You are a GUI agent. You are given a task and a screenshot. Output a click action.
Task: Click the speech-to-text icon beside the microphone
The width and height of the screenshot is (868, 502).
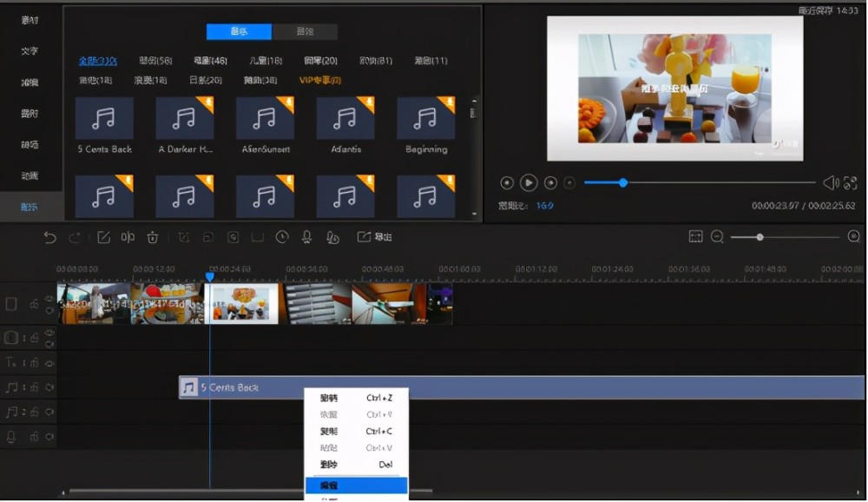[332, 237]
